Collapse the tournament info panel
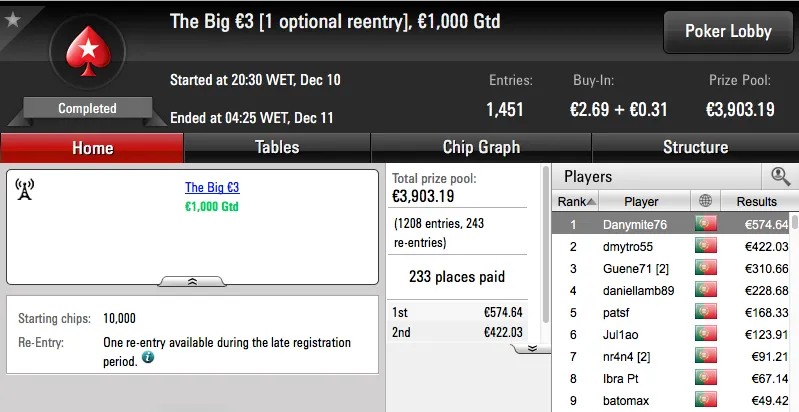This screenshot has width=799, height=412. pyautogui.click(x=192, y=282)
